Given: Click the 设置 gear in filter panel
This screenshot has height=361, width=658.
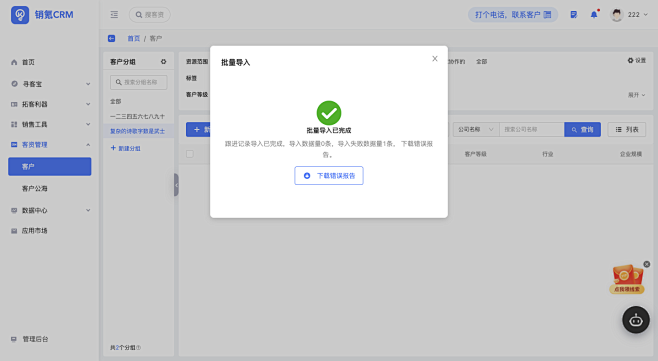Looking at the screenshot, I should point(637,60).
